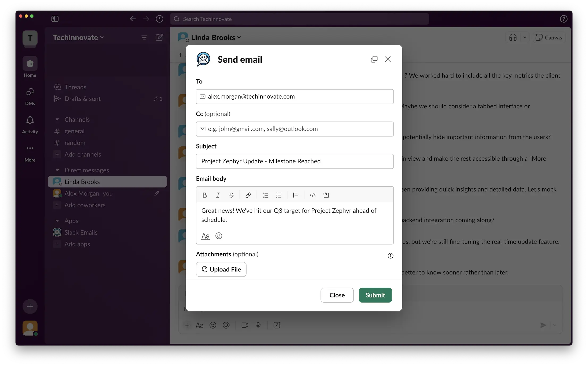Apply italic formatting in email body

218,195
